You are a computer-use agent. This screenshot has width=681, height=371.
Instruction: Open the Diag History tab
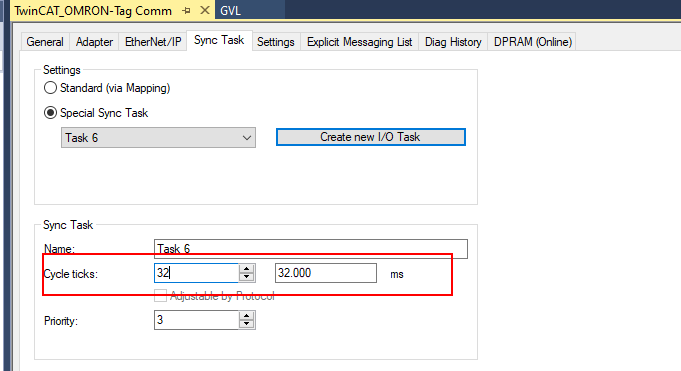point(453,42)
